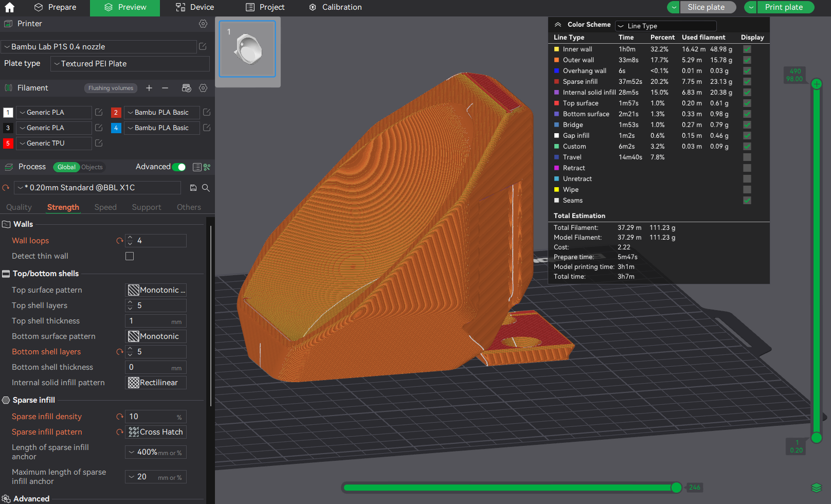Click the Home icon
This screenshot has height=504, width=831.
point(9,7)
